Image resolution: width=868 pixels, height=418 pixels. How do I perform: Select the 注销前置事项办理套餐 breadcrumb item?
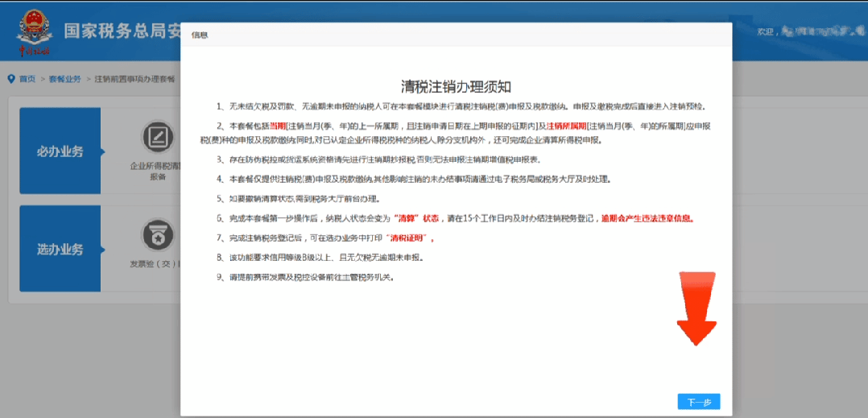[134, 79]
